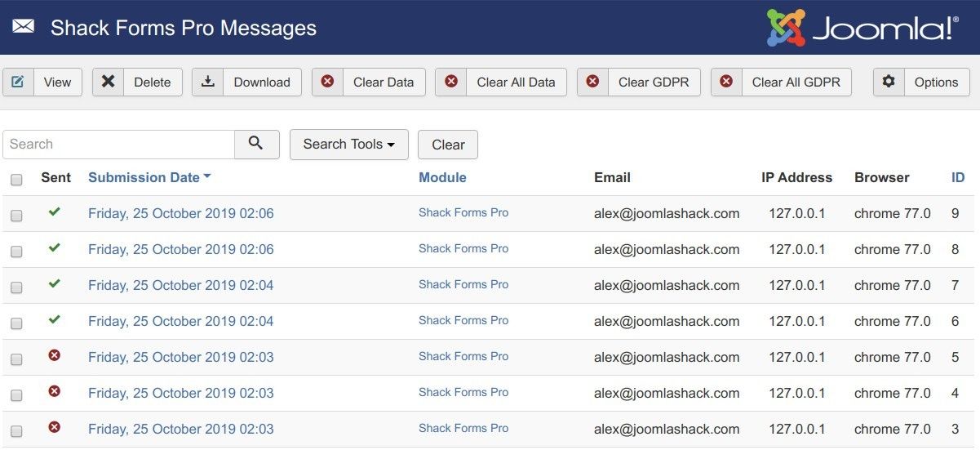Click the Sent column header
This screenshot has width=980, height=450.
pyautogui.click(x=56, y=177)
